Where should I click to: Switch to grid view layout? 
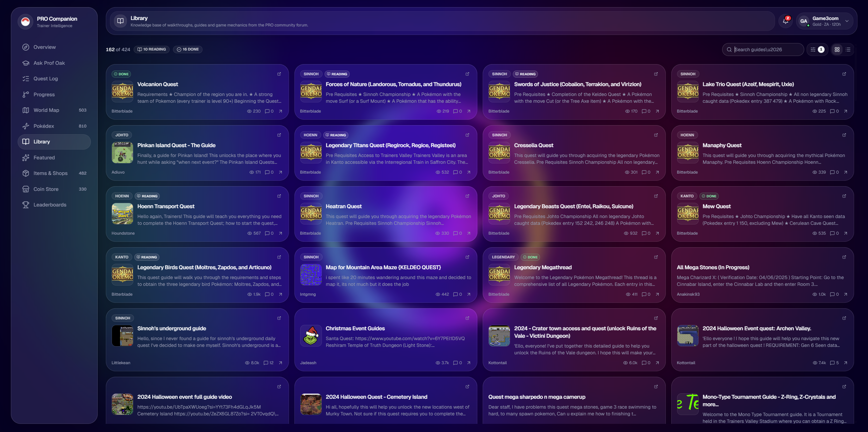[x=837, y=50]
